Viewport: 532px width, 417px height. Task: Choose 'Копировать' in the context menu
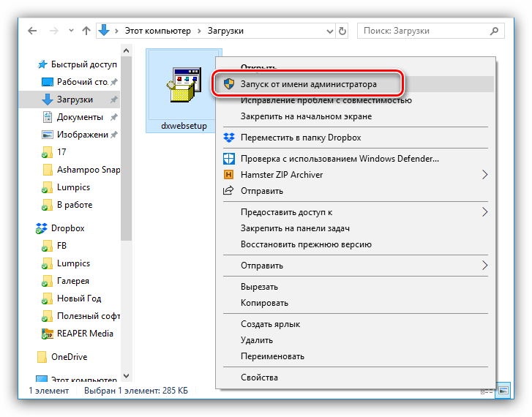pyautogui.click(x=264, y=303)
